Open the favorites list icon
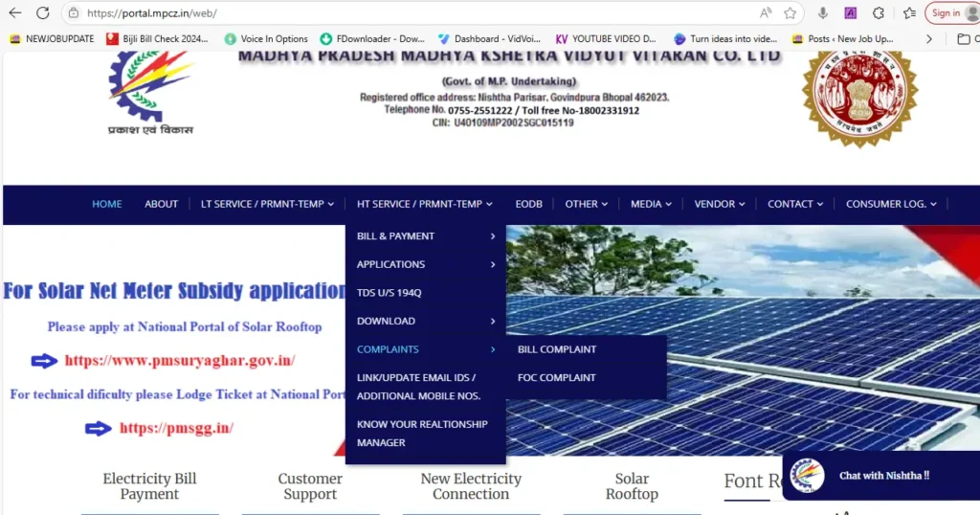Screen dimensions: 980x515 pos(909,12)
